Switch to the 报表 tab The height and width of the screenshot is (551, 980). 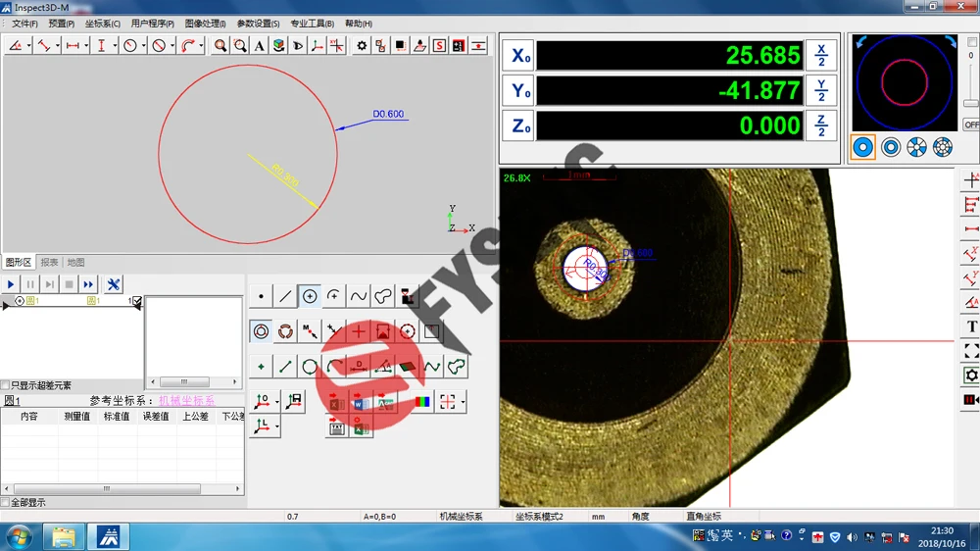[49, 262]
